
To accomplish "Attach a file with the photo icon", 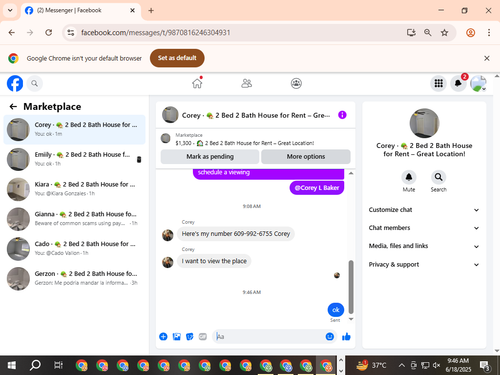I will tap(177, 337).
